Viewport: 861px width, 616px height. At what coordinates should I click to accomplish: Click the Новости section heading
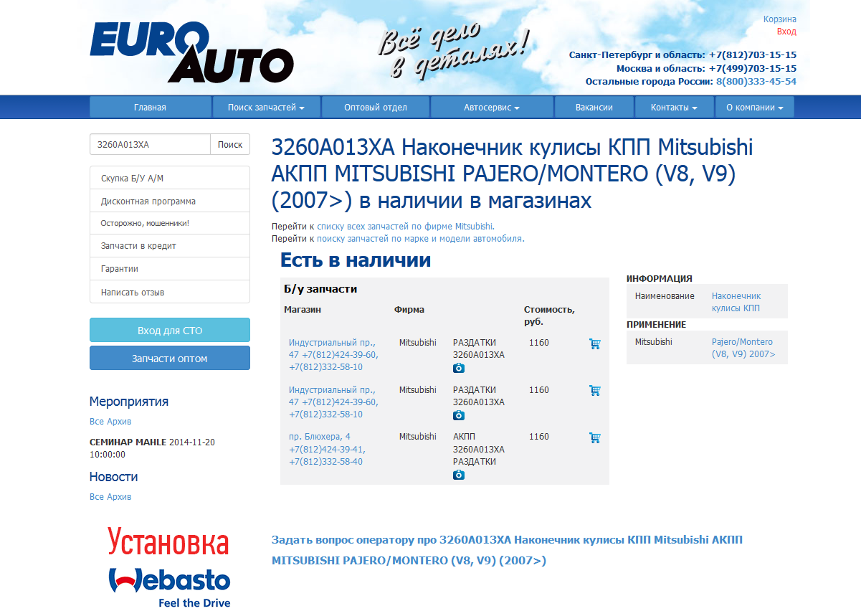point(114,477)
